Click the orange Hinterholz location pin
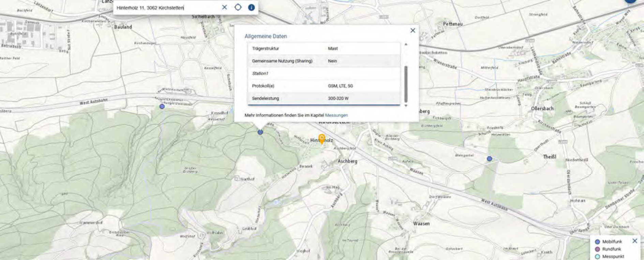The image size is (644, 260). pyautogui.click(x=321, y=139)
